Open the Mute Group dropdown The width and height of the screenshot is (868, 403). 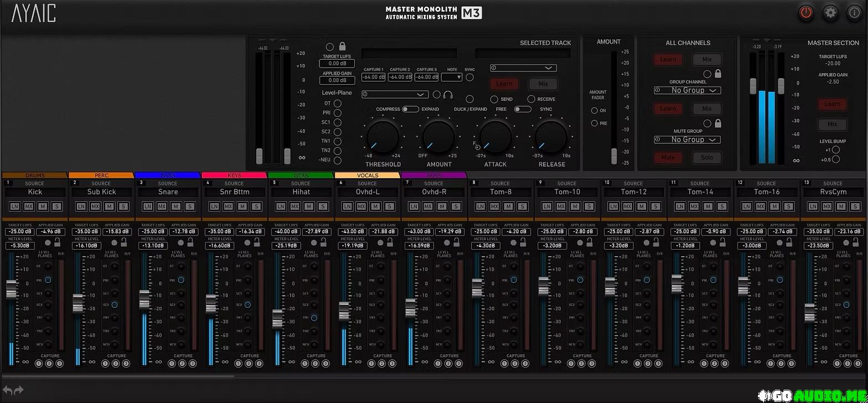pyautogui.click(x=687, y=139)
